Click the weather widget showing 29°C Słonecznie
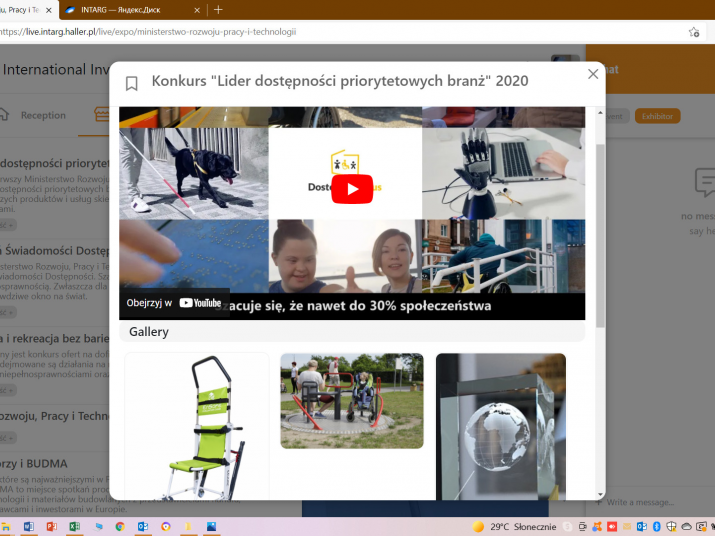The image size is (715, 536). [515, 526]
